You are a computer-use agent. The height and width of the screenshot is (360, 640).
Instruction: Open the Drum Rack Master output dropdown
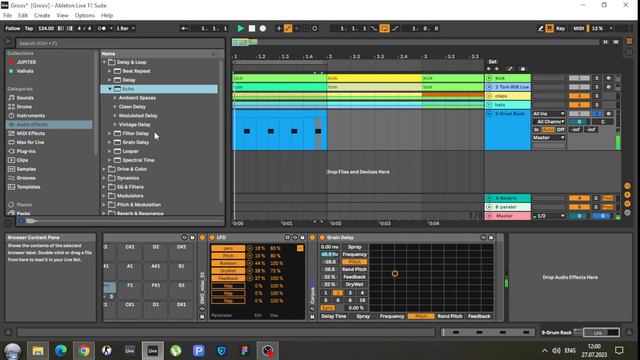tap(549, 138)
